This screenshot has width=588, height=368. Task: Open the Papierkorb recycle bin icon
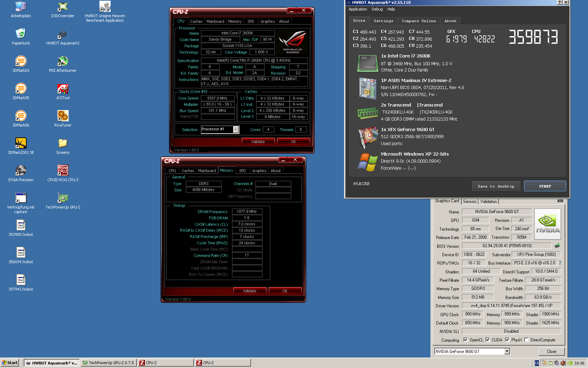(x=21, y=36)
